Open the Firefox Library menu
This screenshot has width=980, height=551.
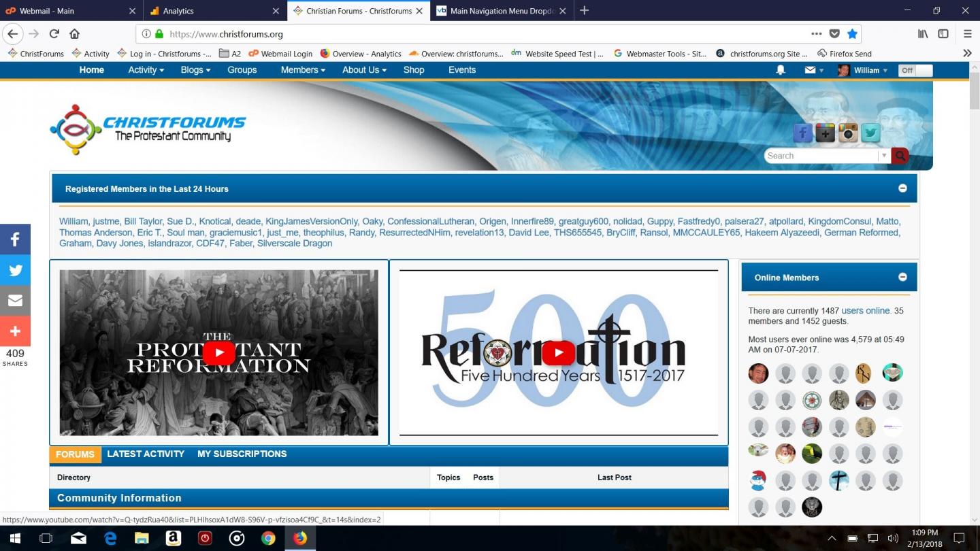point(923,34)
